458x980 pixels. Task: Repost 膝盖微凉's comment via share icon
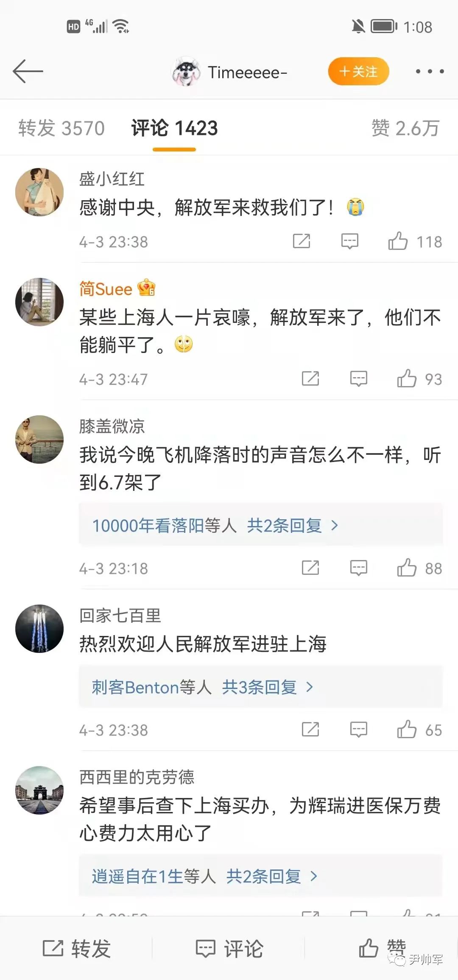pos(310,568)
